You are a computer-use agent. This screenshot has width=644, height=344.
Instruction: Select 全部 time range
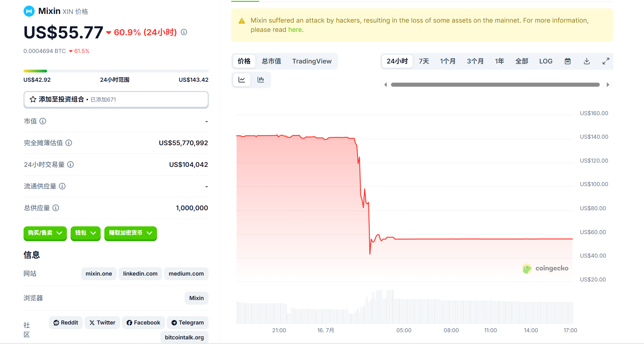click(x=522, y=61)
